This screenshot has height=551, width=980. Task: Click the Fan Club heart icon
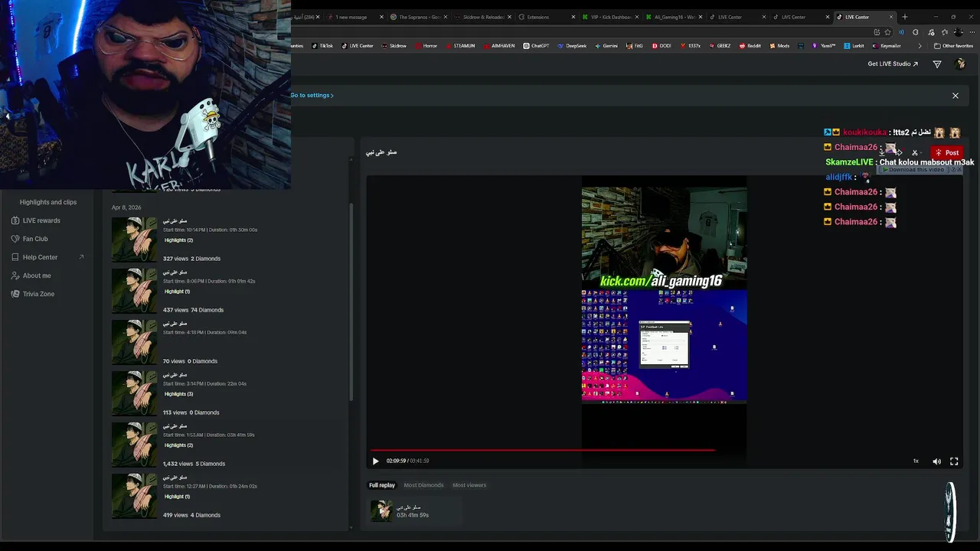[x=15, y=239]
